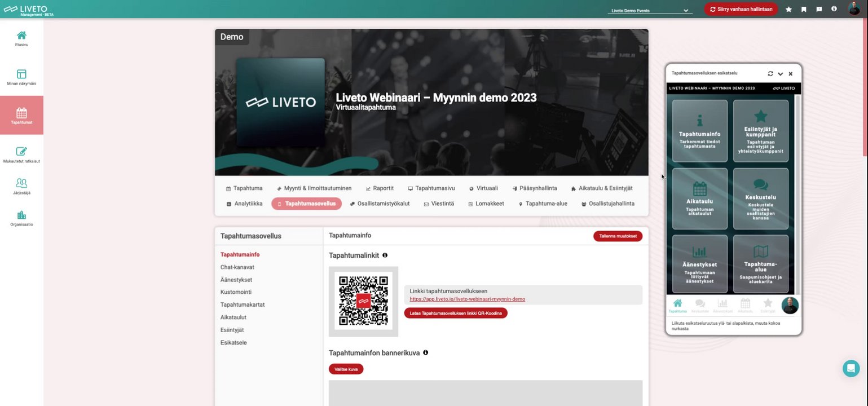Viewport: 868px width, 406px height.
Task: Open Järjestäjä in the sidebar
Action: pos(21,186)
